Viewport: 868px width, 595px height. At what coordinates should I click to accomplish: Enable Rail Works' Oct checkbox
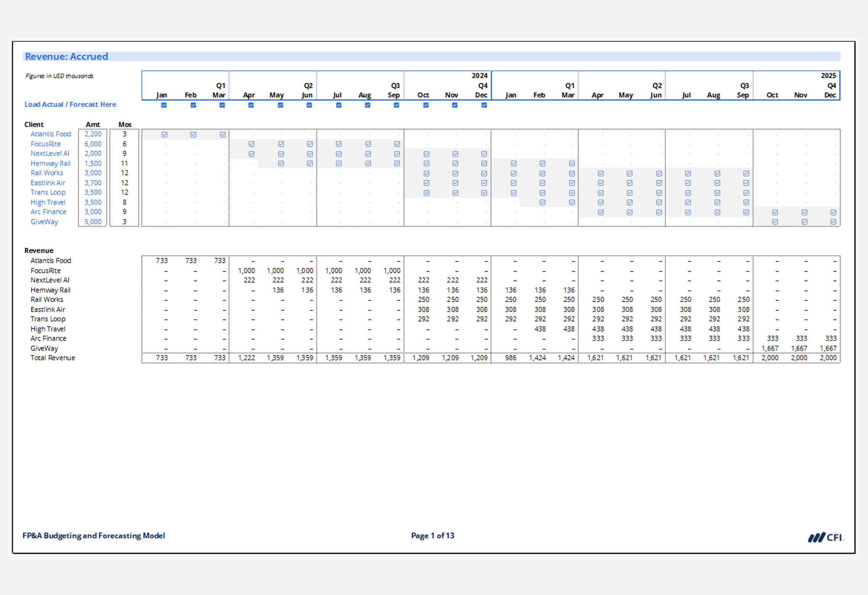tap(426, 173)
